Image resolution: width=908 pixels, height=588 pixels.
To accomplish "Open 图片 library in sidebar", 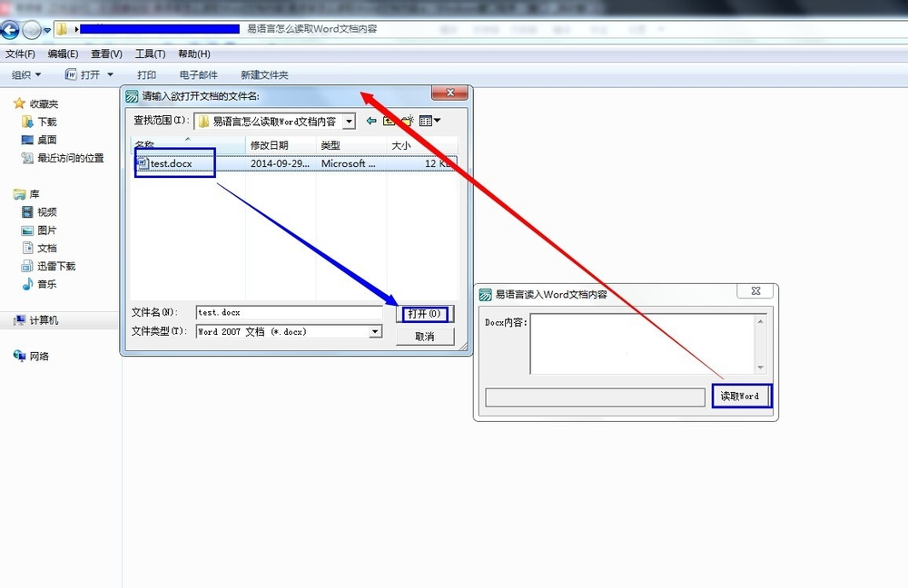I will (39, 230).
